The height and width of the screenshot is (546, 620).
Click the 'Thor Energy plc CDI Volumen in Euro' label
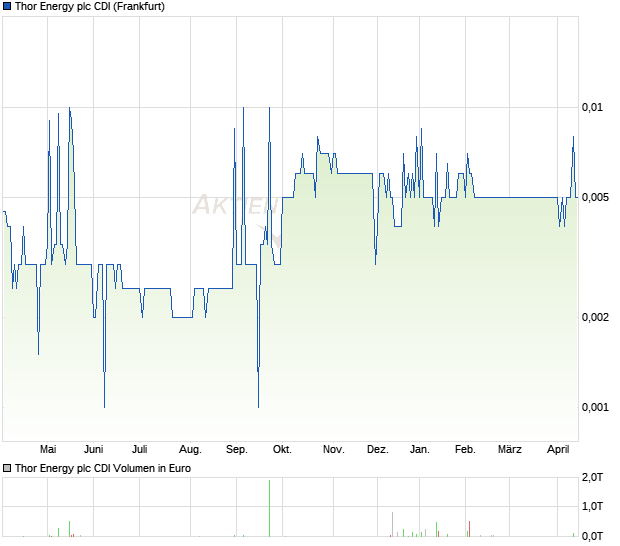point(103,468)
